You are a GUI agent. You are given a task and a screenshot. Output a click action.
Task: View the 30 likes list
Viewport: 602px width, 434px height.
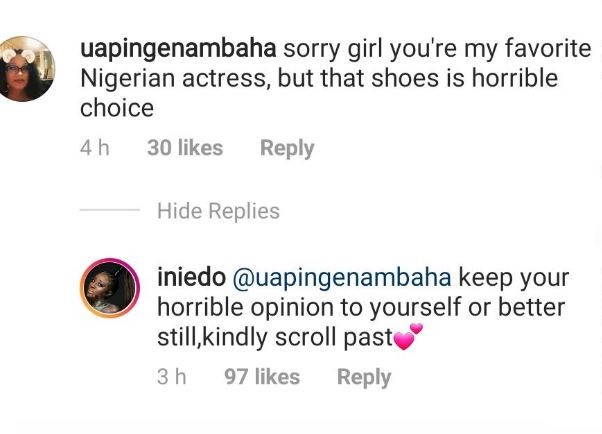click(185, 148)
